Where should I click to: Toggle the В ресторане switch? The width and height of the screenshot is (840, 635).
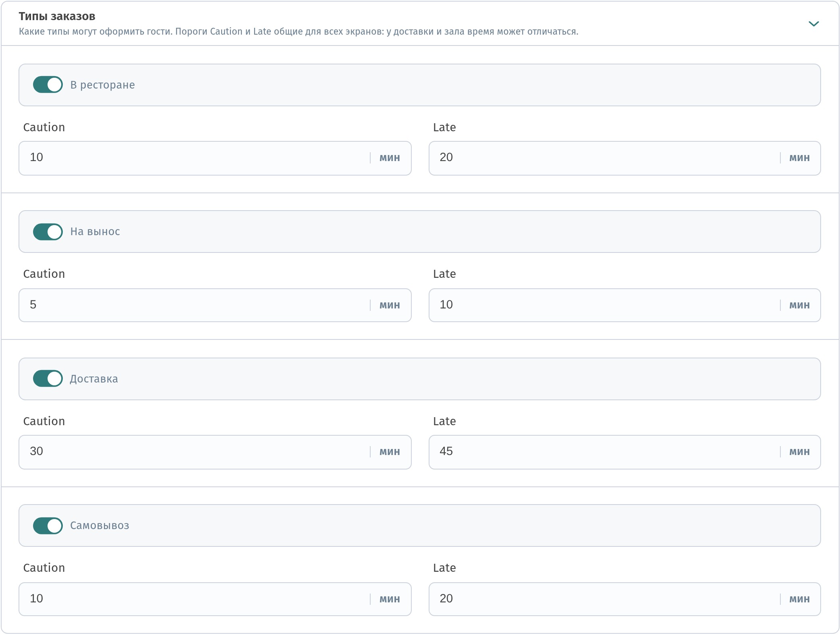click(48, 85)
